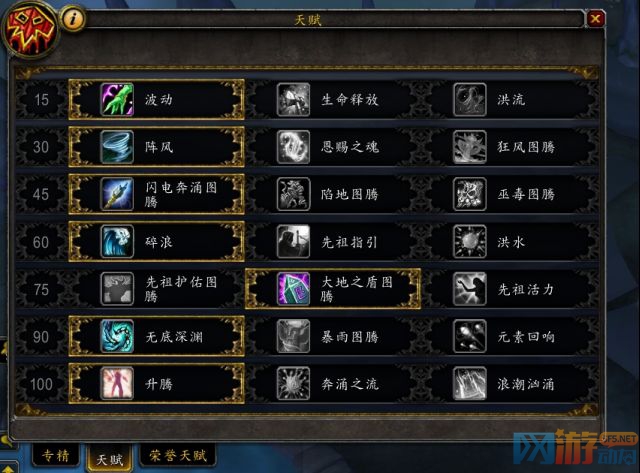
Task: Pick the 陷地图腾 talent icon
Action: (x=293, y=194)
